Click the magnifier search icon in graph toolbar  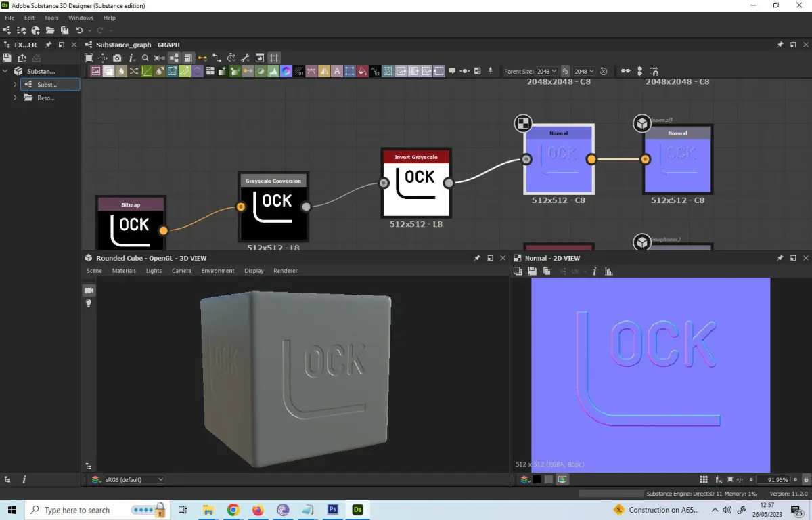point(145,58)
